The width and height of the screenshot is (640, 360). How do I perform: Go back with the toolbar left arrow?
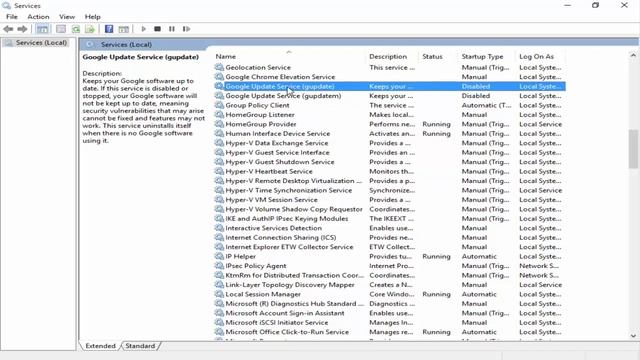(x=8, y=29)
